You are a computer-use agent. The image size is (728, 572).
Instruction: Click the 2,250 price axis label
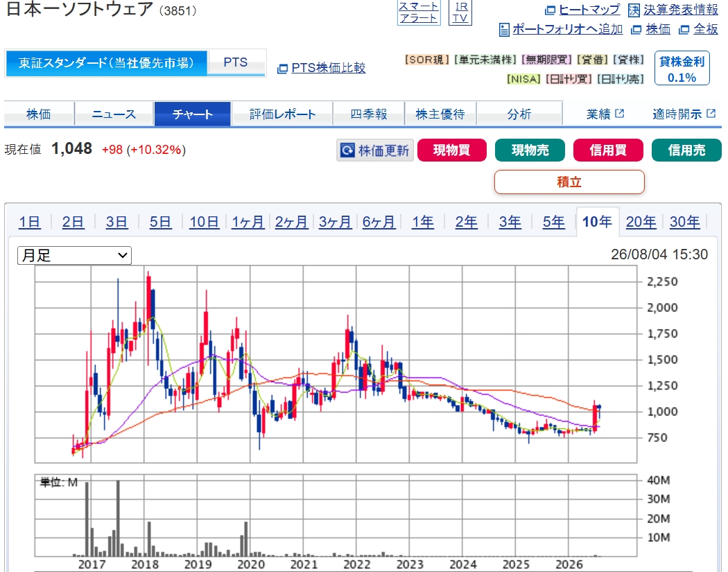(x=662, y=281)
